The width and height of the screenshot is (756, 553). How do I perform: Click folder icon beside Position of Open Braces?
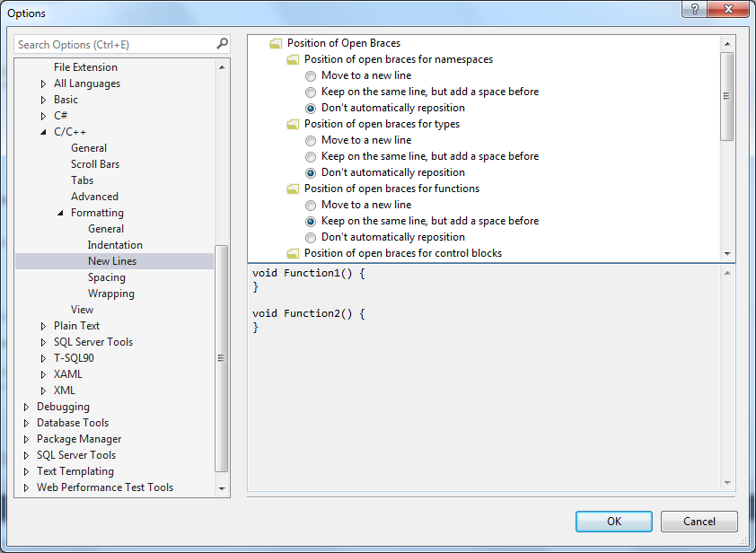click(x=276, y=43)
